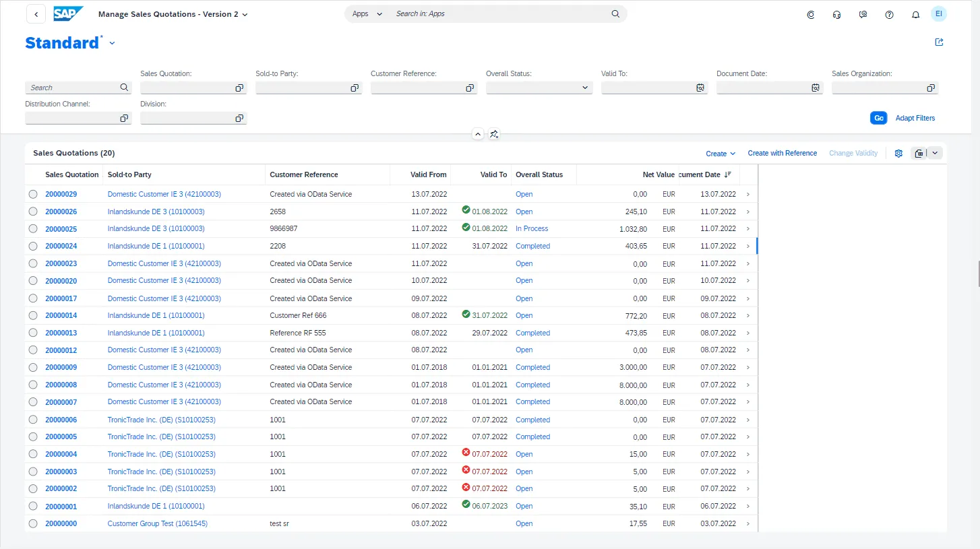This screenshot has height=549, width=980.
Task: Open notifications bell
Action: (x=915, y=14)
